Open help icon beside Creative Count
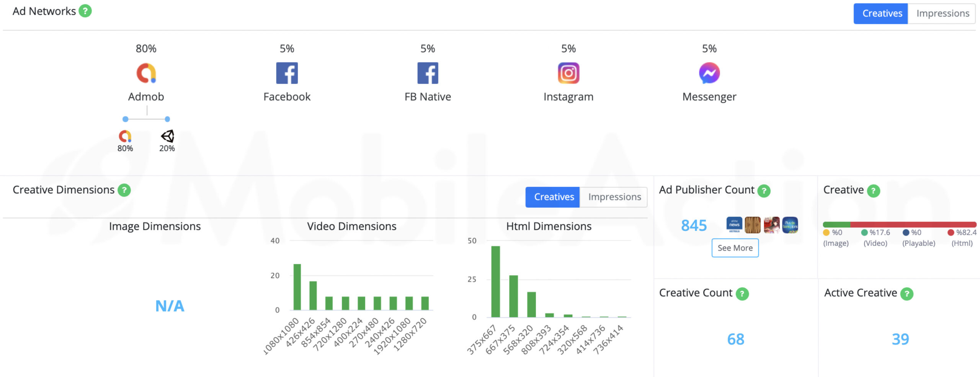The image size is (980, 377). point(742,294)
